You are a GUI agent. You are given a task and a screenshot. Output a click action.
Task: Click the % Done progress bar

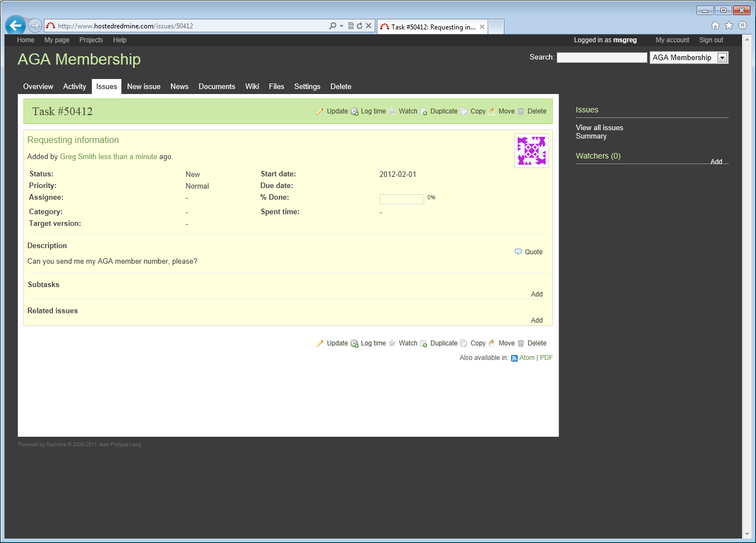click(401, 199)
